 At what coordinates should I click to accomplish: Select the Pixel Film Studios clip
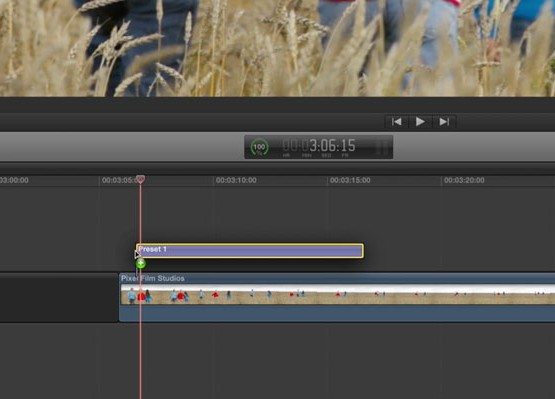[x=337, y=297]
